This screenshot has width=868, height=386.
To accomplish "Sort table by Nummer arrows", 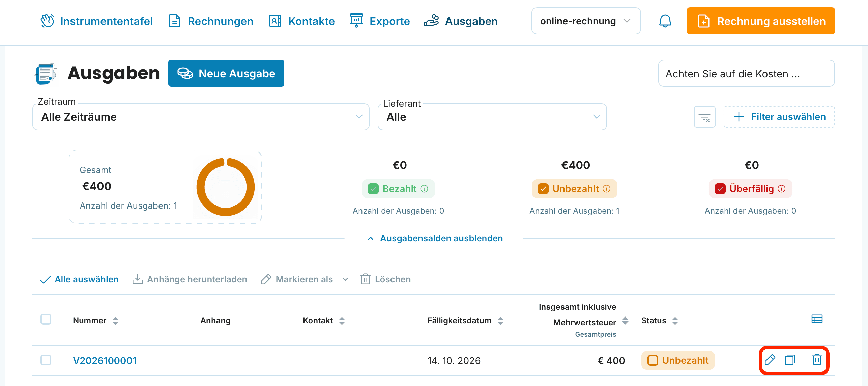I will tap(115, 321).
